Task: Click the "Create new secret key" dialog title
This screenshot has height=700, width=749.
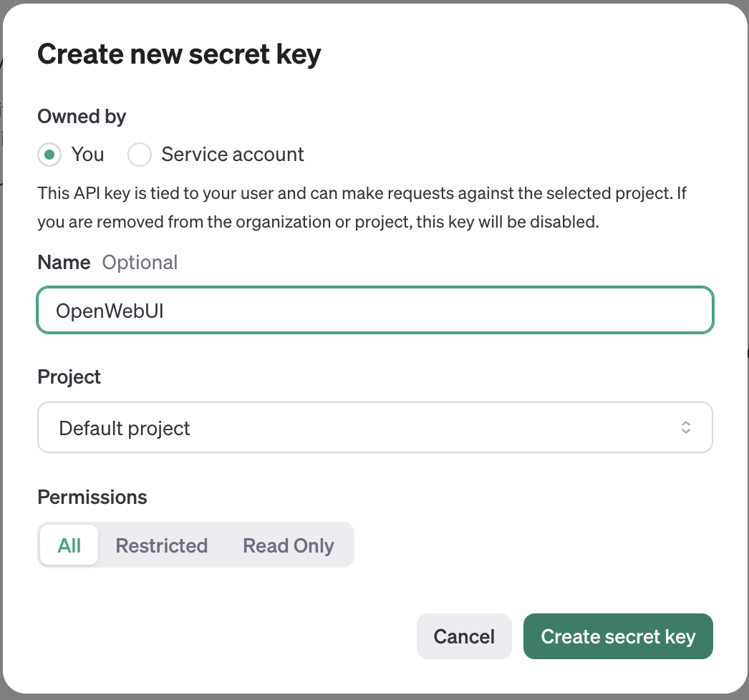Action: [x=179, y=54]
